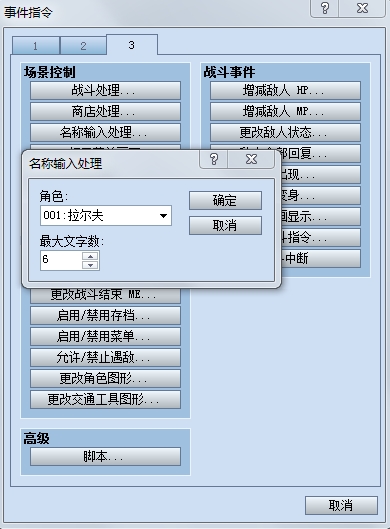
Task: Click the 高级 group heading
Action: [x=36, y=438]
